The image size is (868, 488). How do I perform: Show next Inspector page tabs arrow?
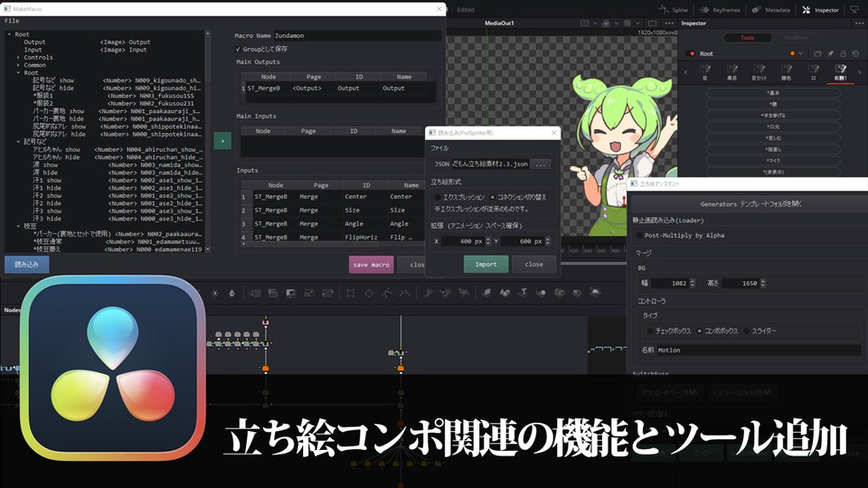(859, 72)
